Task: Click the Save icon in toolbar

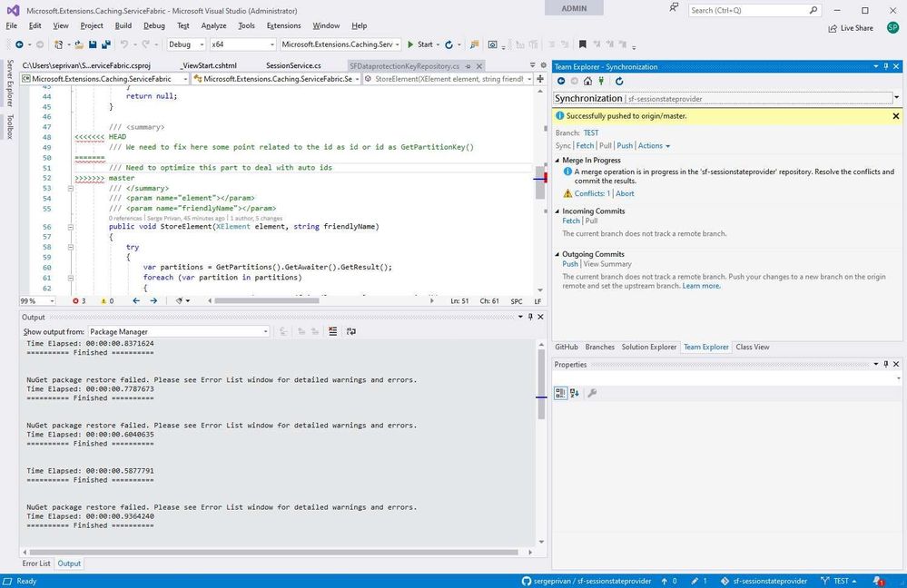Action: [93, 44]
